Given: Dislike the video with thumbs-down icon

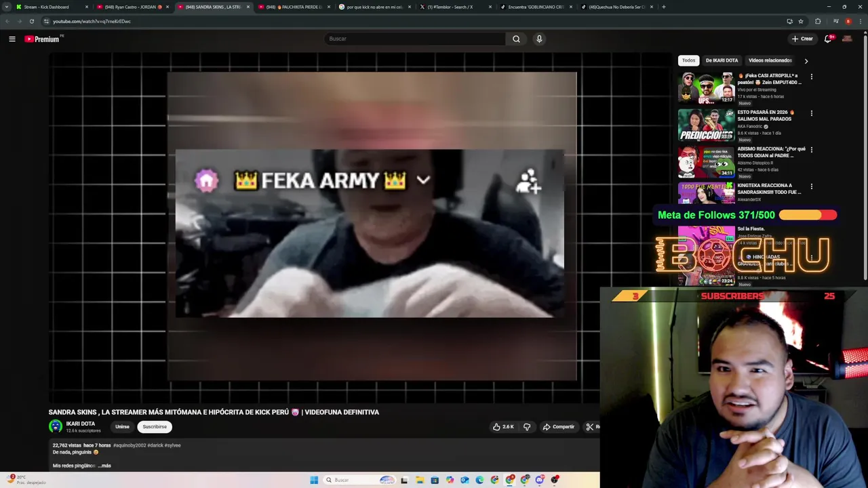Looking at the screenshot, I should 527,427.
